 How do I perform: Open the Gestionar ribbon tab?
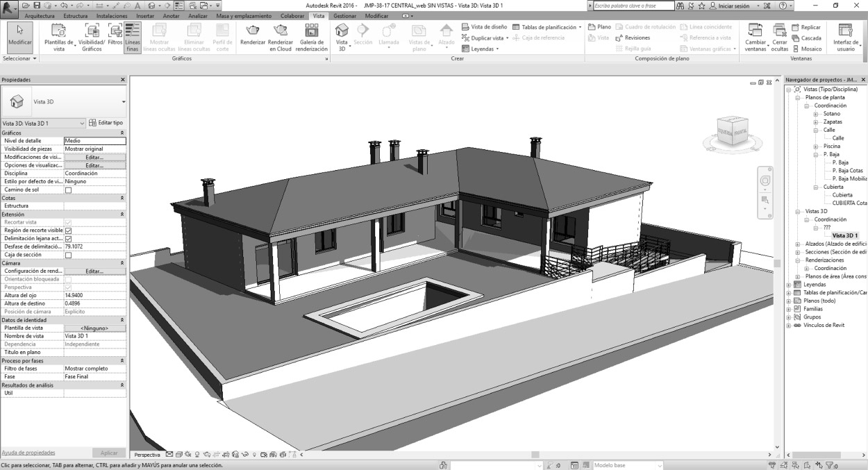click(344, 15)
